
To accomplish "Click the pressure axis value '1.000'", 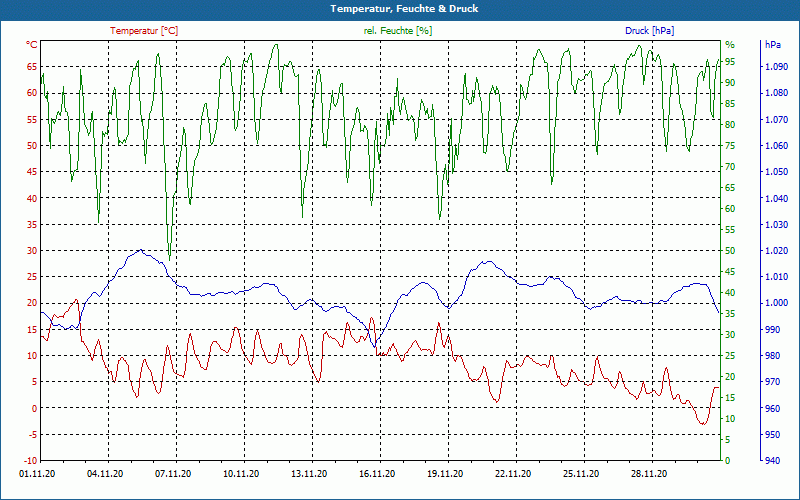I will [777, 303].
